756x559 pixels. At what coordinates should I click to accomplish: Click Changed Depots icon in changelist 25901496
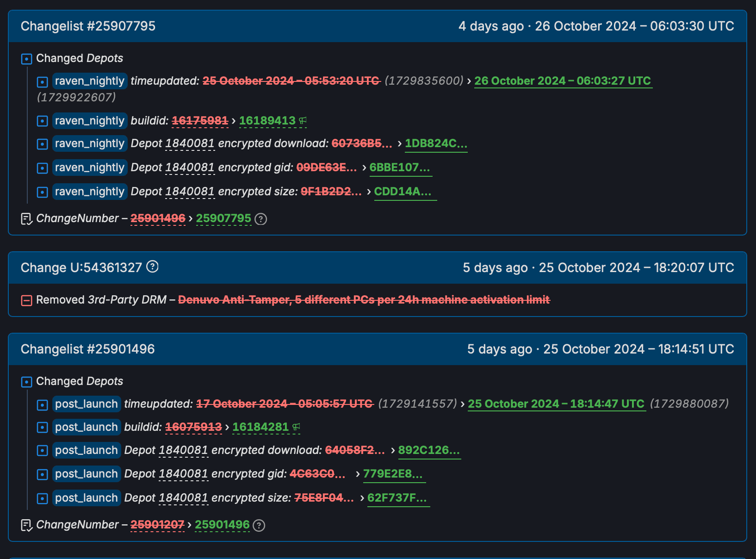pos(27,382)
